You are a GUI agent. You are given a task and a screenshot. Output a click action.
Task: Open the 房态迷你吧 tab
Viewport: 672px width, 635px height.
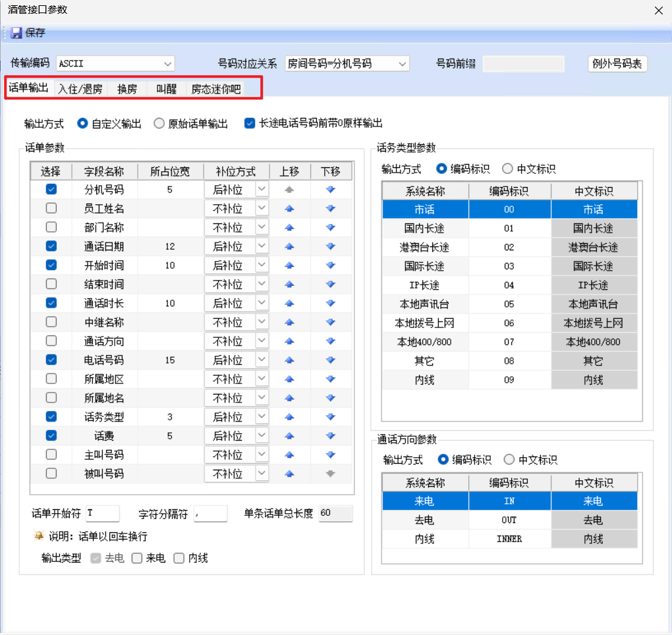click(x=216, y=89)
